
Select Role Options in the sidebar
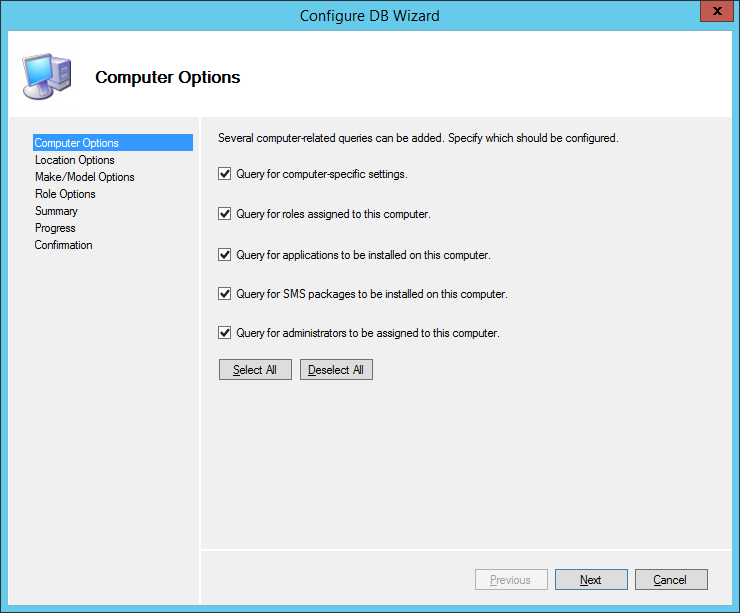65,194
